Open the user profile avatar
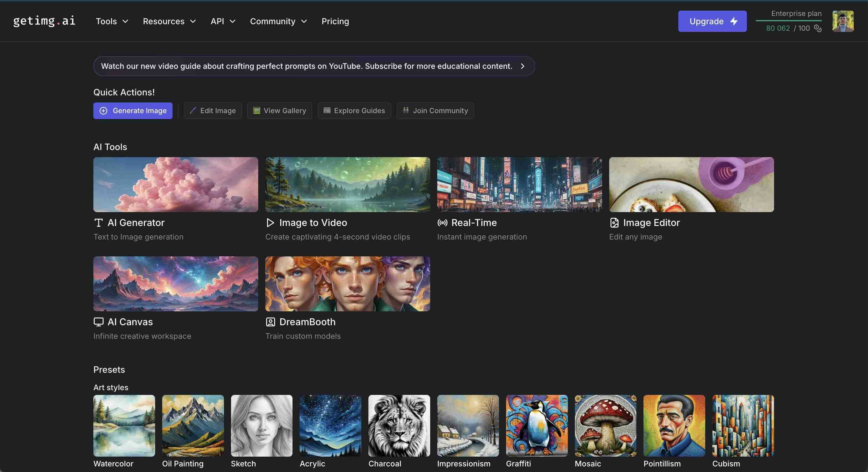 click(x=843, y=21)
